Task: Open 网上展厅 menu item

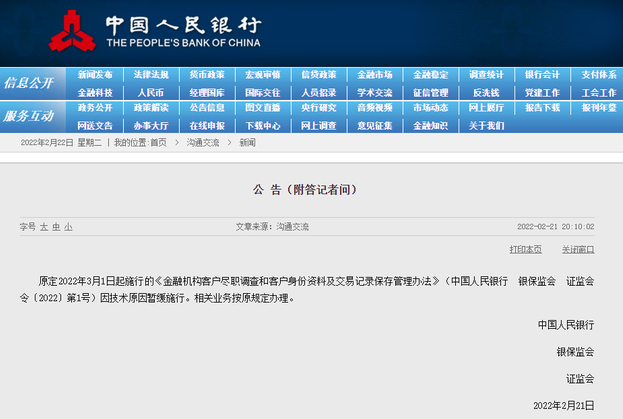Action: (486, 108)
